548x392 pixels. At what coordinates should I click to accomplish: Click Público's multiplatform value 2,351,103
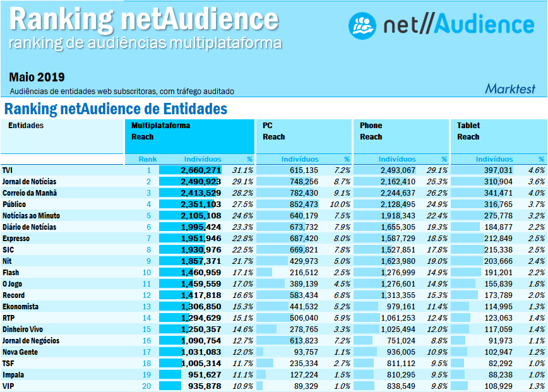click(x=200, y=205)
